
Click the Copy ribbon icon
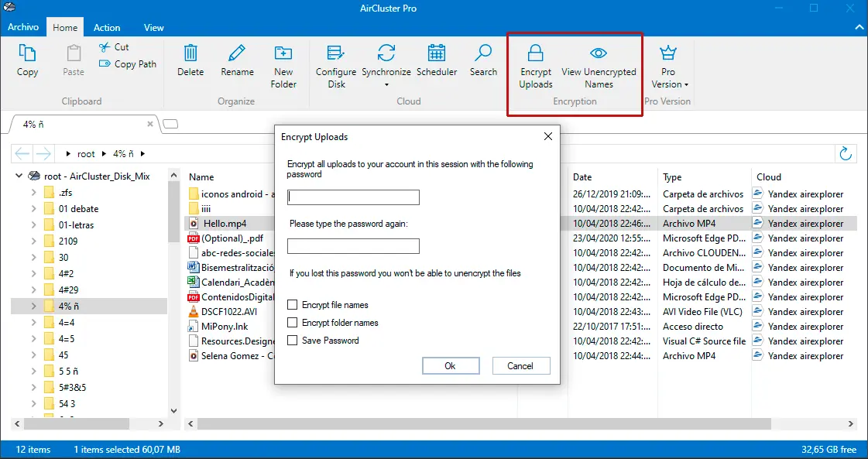pos(27,53)
